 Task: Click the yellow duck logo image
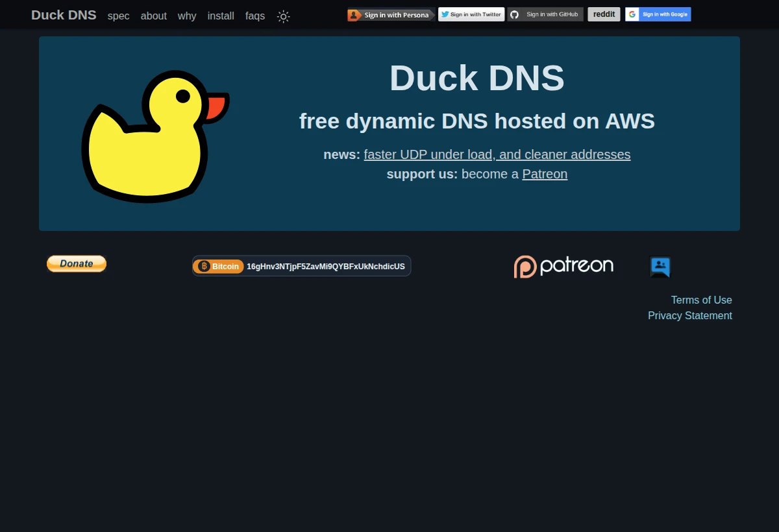[x=155, y=136]
